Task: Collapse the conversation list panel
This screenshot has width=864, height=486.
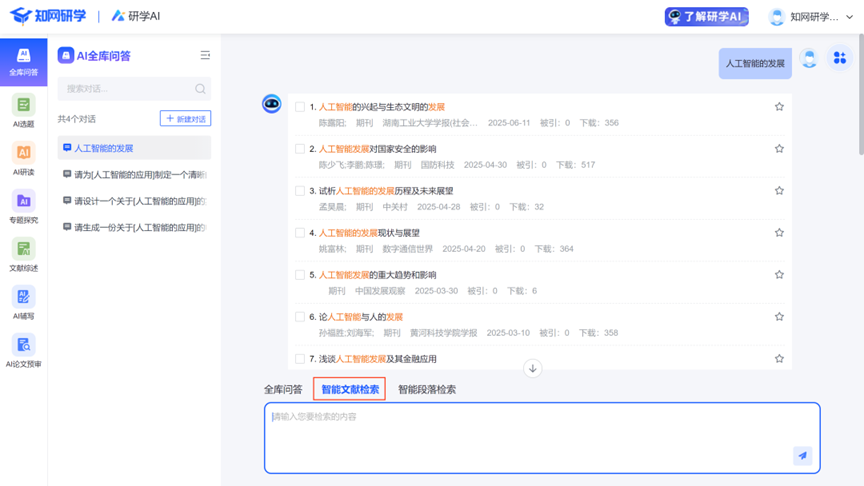Action: [205, 56]
